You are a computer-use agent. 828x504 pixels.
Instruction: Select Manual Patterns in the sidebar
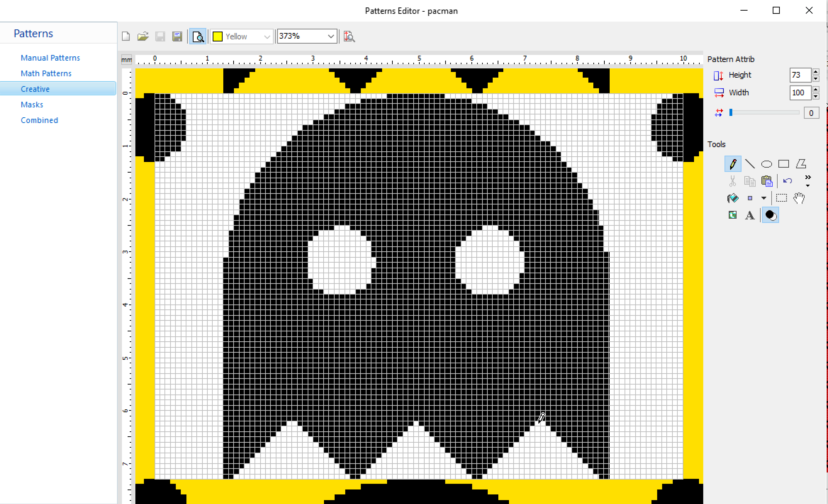tap(50, 58)
